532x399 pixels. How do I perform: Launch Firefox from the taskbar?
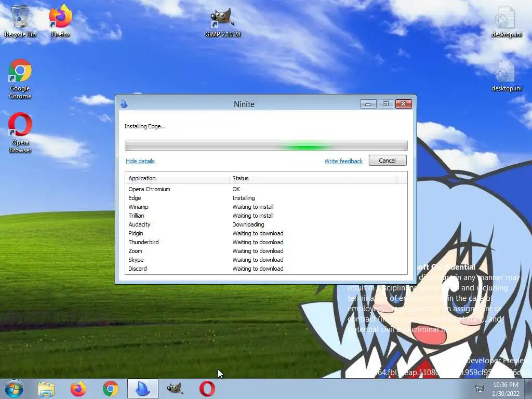(x=78, y=389)
